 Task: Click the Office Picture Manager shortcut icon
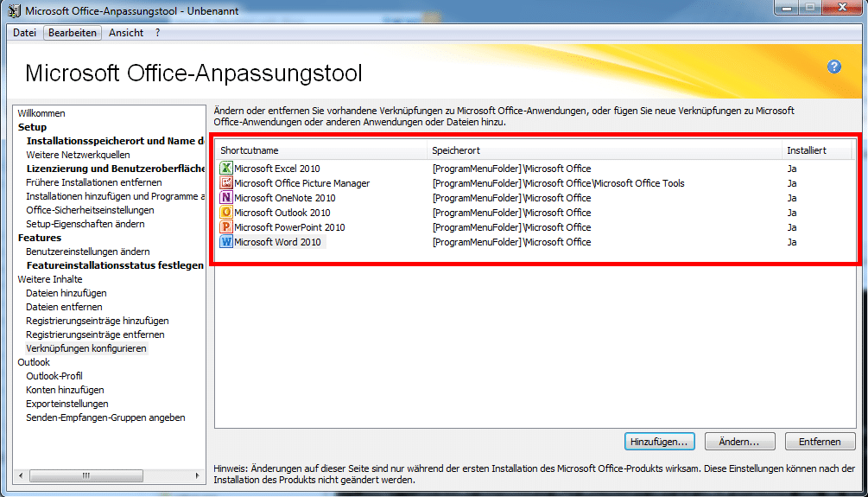click(226, 183)
